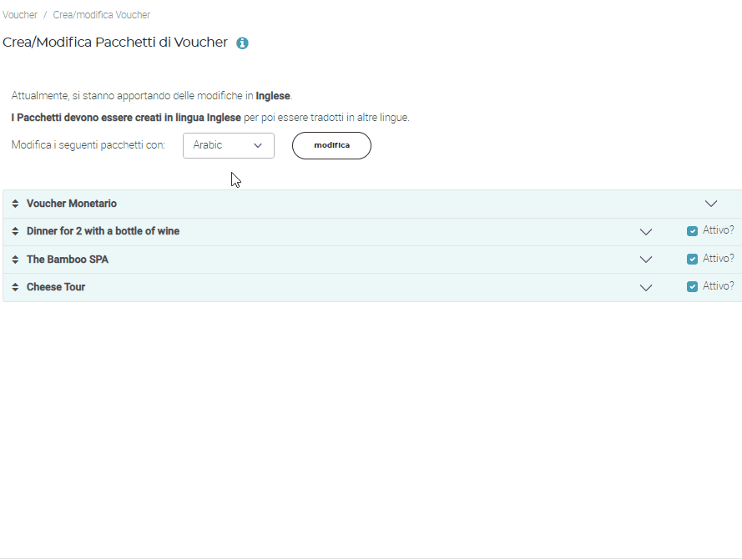Image resolution: width=742 pixels, height=560 pixels.
Task: Open the Arabic language dropdown
Action: [228, 145]
